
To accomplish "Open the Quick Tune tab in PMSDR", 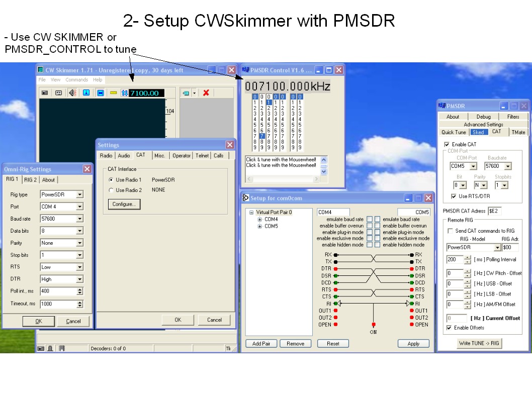I will 454,132.
